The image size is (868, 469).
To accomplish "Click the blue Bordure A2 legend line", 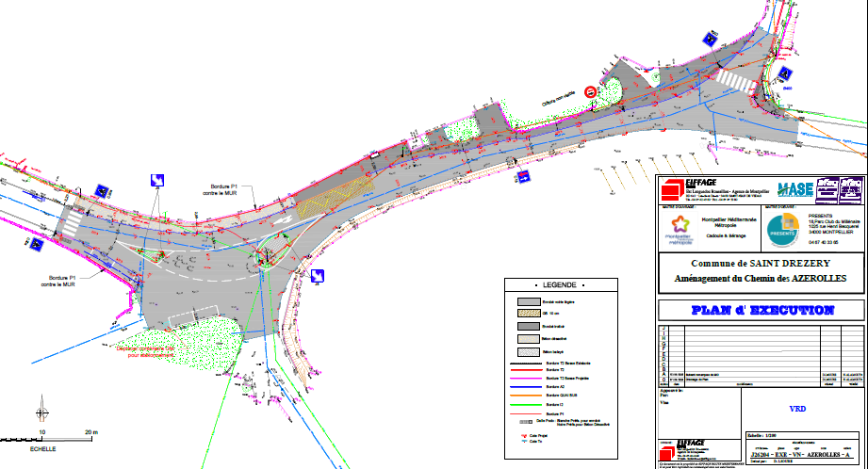I will (526, 386).
